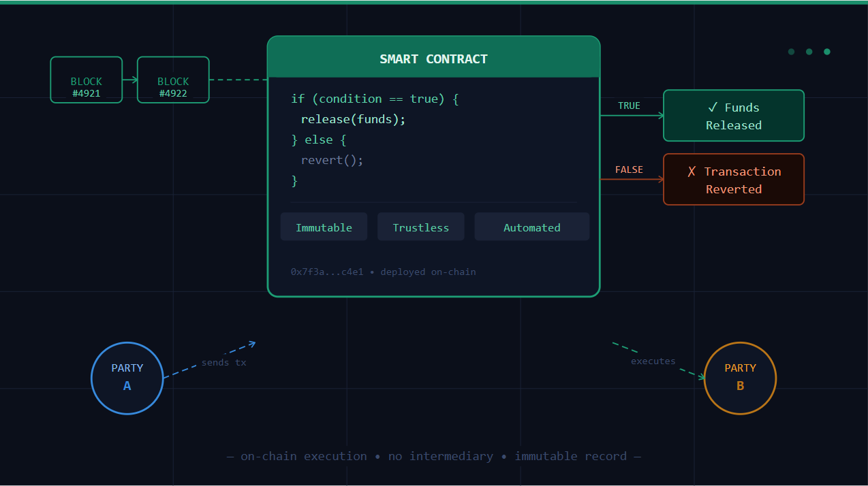Screen dimensions: 868x486
Task: Click the Party B circle
Action: tap(740, 378)
